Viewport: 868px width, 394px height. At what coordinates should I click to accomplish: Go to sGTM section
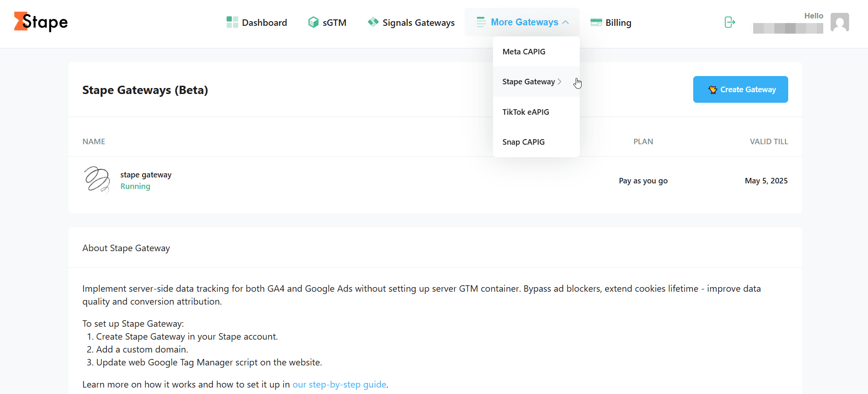327,22
